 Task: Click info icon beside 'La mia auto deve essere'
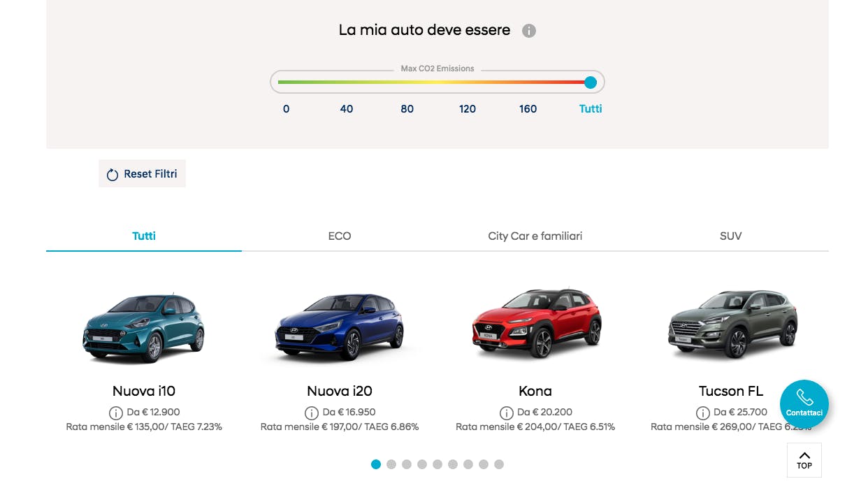tap(529, 31)
